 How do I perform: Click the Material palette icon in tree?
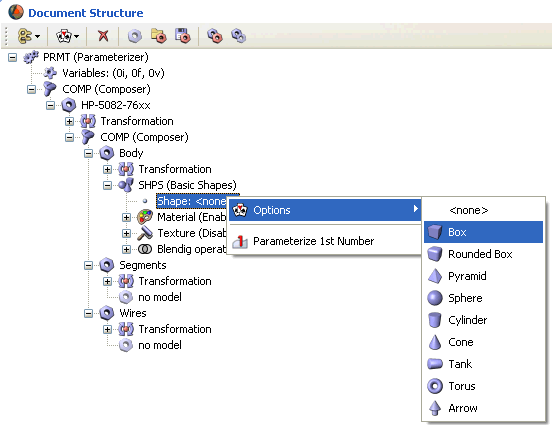144,217
